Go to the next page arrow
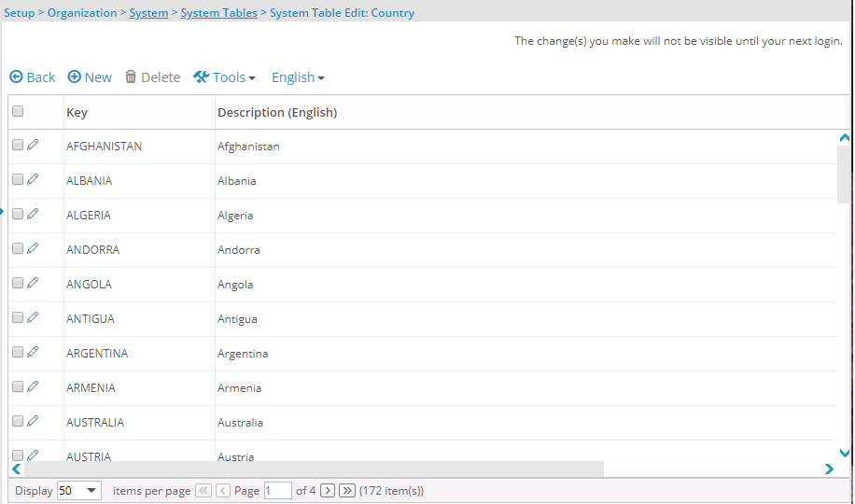Viewport: 855px width, 504px height. [328, 490]
